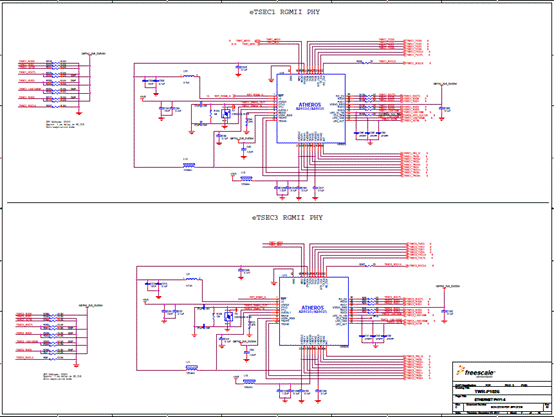This screenshot has width=554, height=417.
Task: Select the lower ATHEROS PHY chip symbol
Action: 314,311
